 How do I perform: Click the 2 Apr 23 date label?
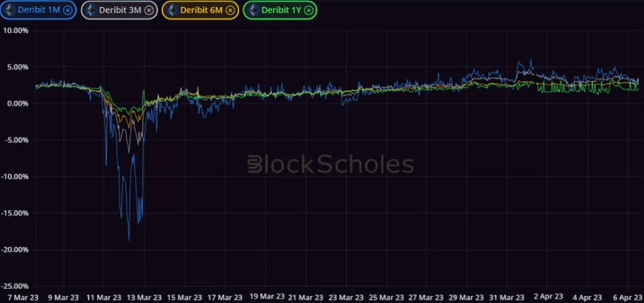[x=548, y=297]
